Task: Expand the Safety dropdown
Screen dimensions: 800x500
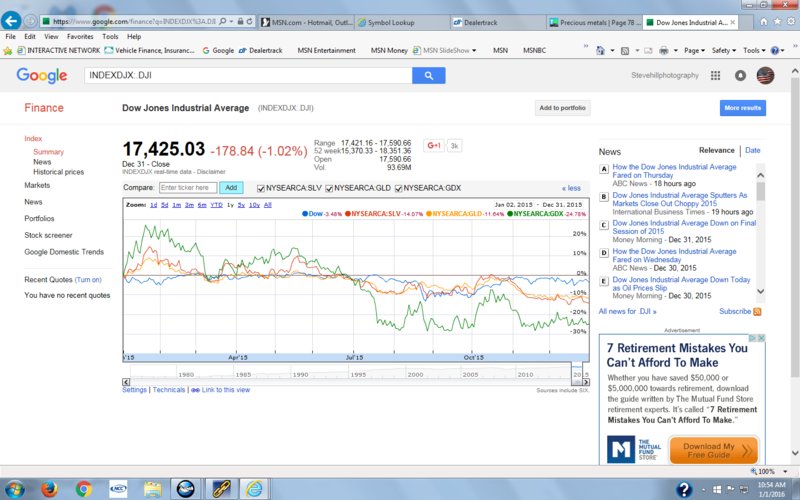Action: 723,51
